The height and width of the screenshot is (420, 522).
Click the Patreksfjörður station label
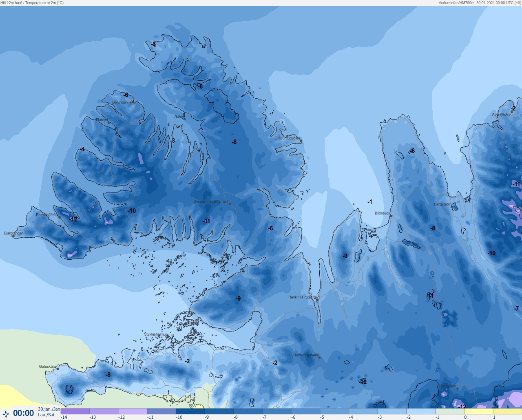tap(47, 215)
